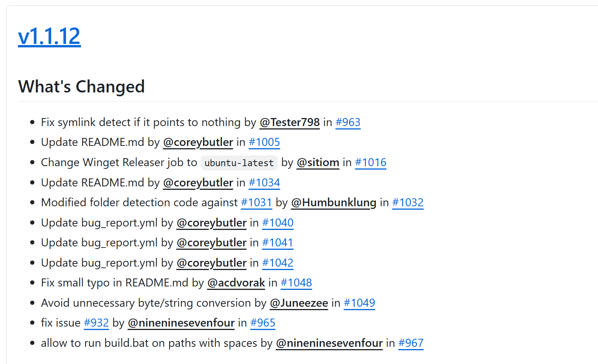The width and height of the screenshot is (598, 364).
Task: Visit the @Juneezee profile link
Action: coord(299,303)
